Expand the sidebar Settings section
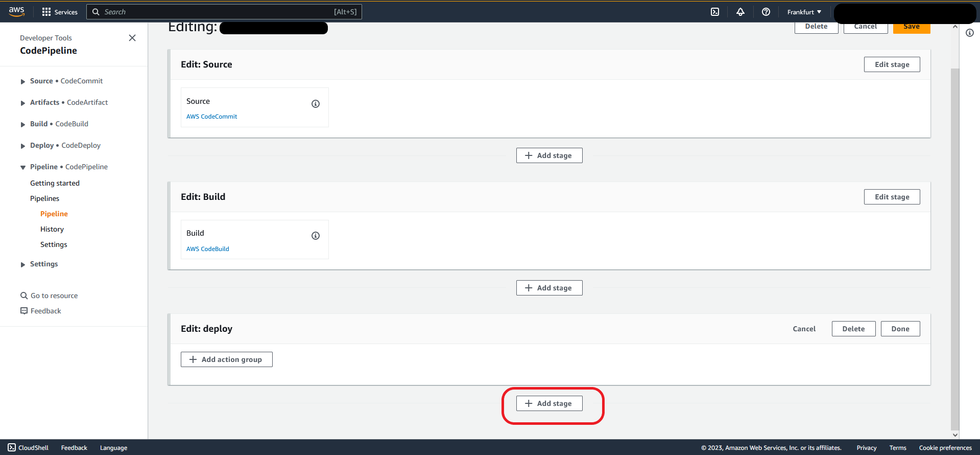 coord(23,264)
